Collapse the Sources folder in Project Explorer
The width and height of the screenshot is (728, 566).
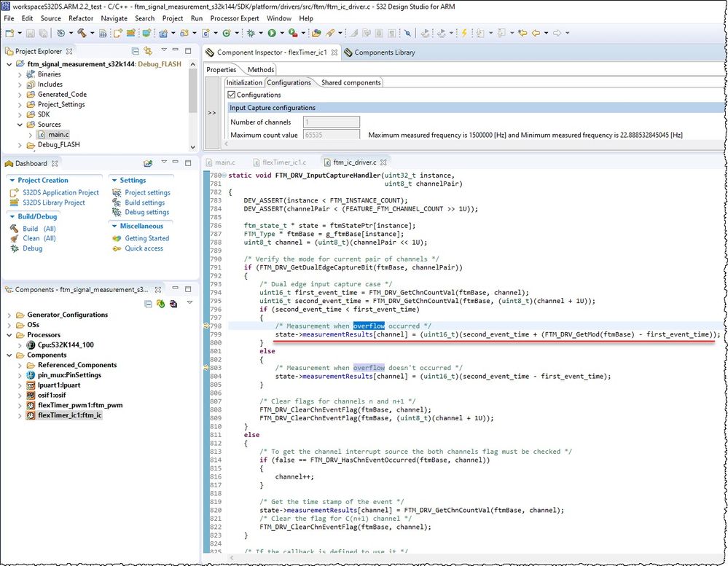20,125
